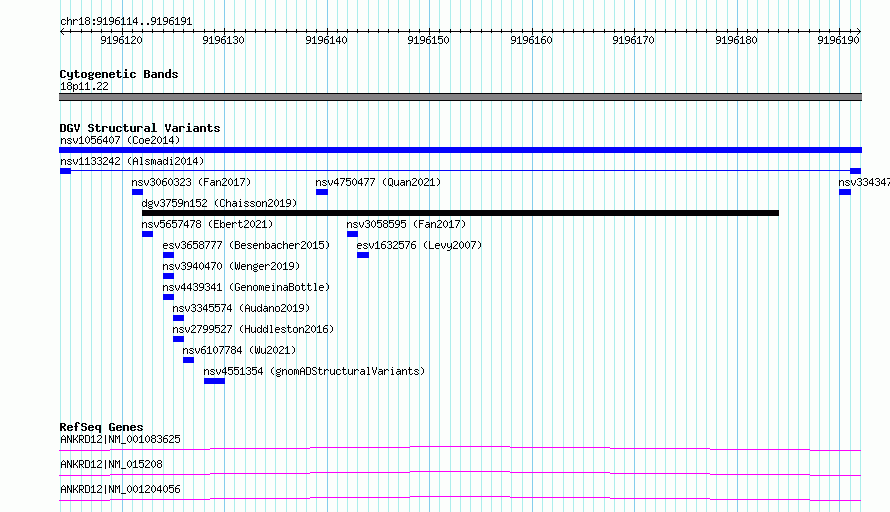890x512 pixels.
Task: Open the nsv3058595 (Fan2017) variant label
Action: 406,224
